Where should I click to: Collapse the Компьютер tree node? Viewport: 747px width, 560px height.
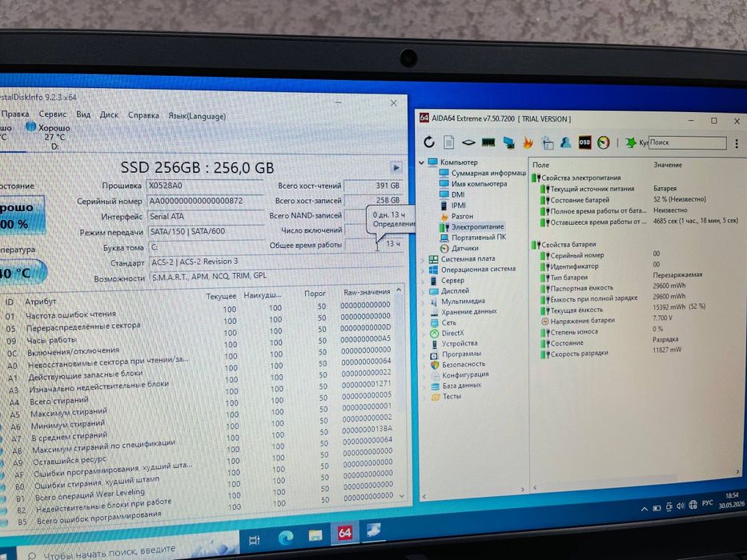(422, 162)
